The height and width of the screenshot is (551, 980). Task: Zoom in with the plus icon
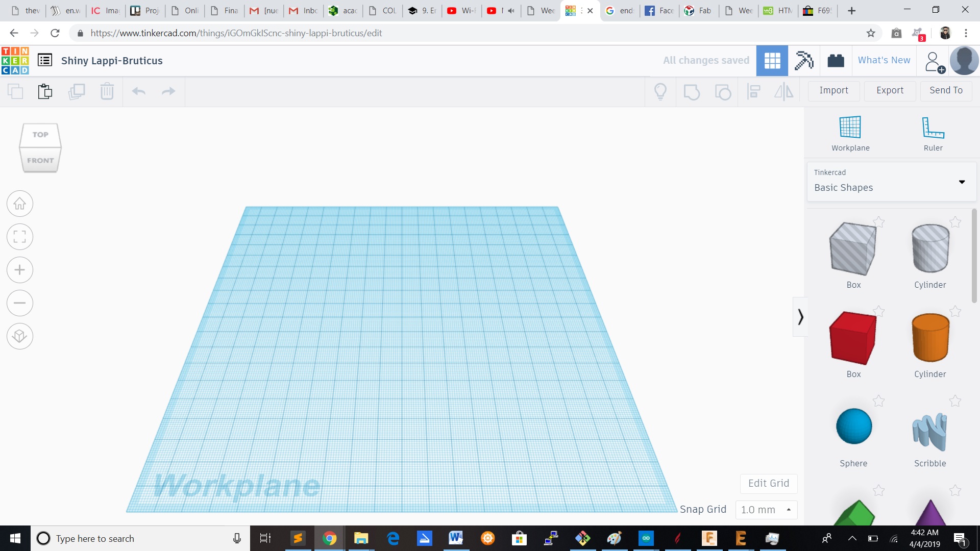click(x=20, y=270)
